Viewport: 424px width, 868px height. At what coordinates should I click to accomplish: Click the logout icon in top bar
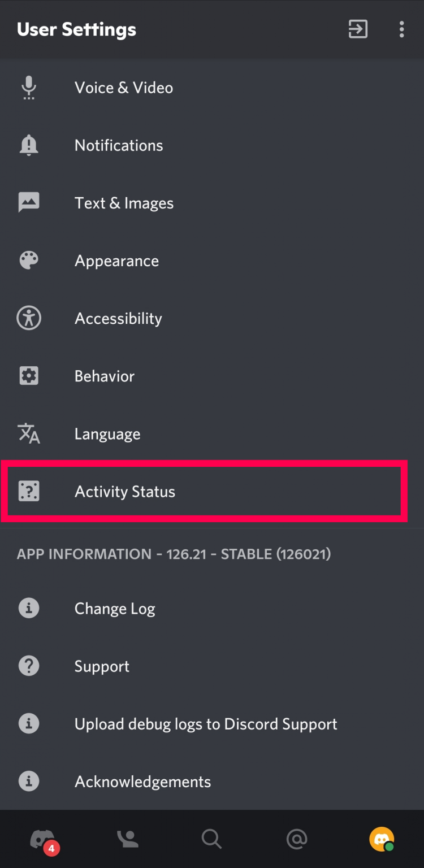pos(357,29)
